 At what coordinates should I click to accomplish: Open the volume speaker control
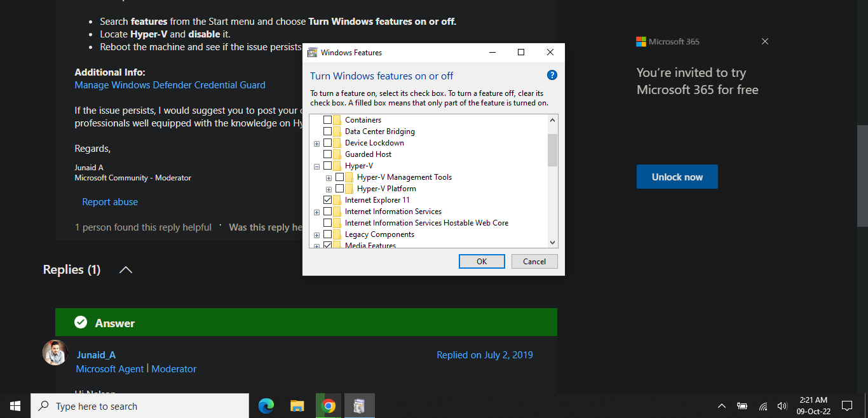coord(782,406)
